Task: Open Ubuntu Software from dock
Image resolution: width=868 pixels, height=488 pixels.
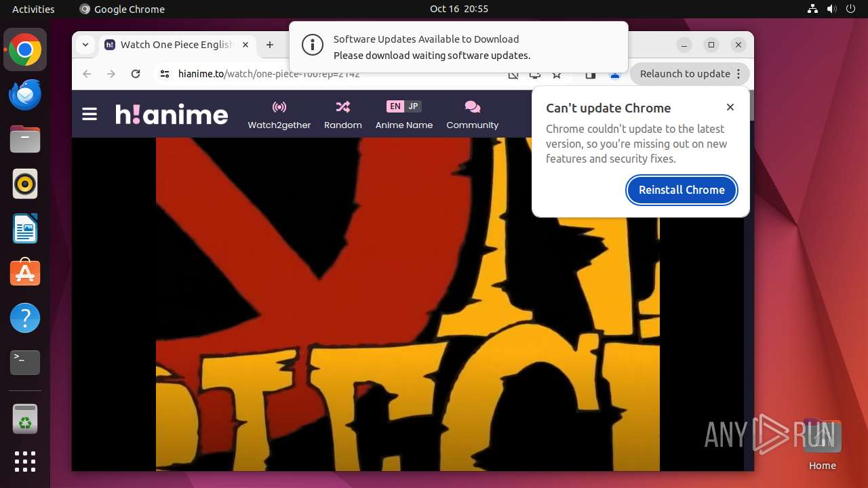Action: (x=25, y=273)
